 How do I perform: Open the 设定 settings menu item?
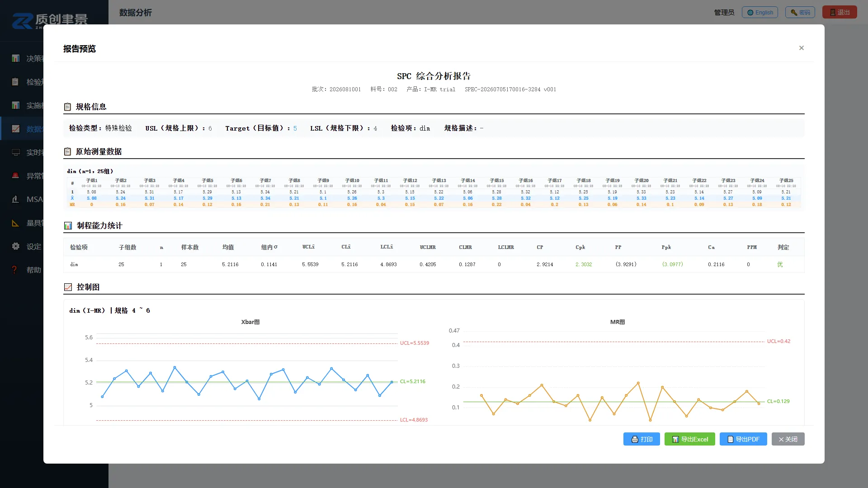[x=34, y=246]
